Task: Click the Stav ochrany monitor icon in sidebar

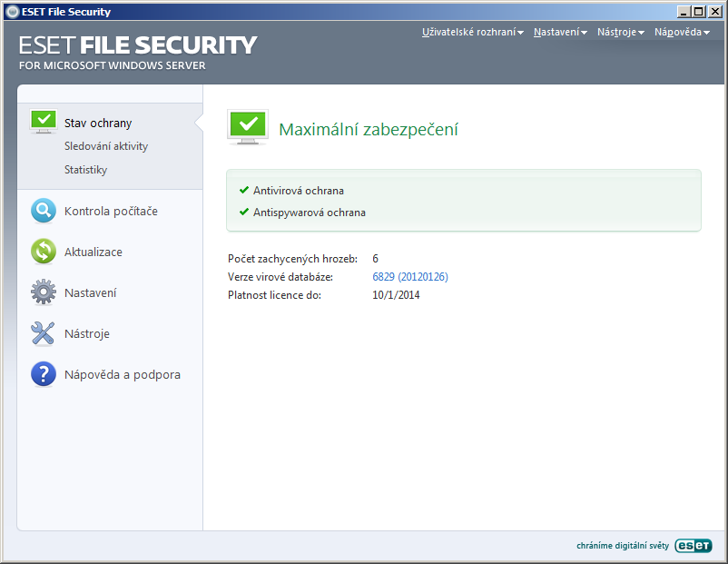Action: click(x=44, y=122)
